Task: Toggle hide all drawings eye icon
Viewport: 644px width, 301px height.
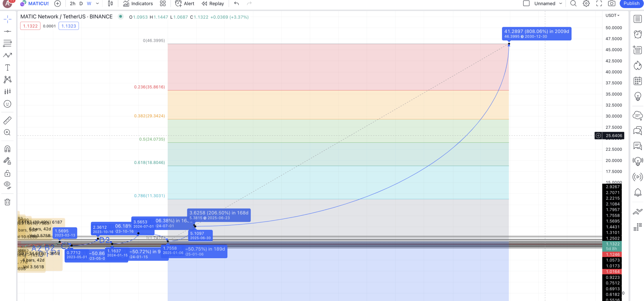Action: [x=8, y=185]
